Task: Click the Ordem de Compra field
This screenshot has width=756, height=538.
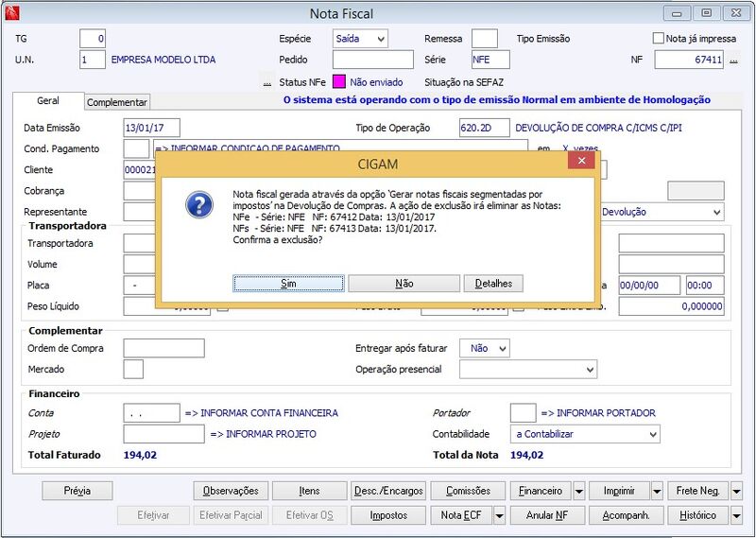Action: pyautogui.click(x=163, y=348)
